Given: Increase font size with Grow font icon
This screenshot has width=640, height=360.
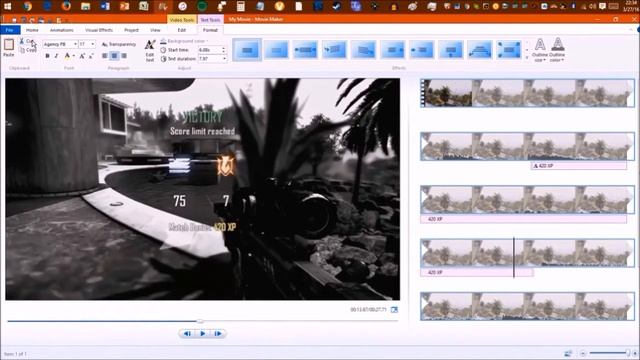Looking at the screenshot, I should 82,56.
